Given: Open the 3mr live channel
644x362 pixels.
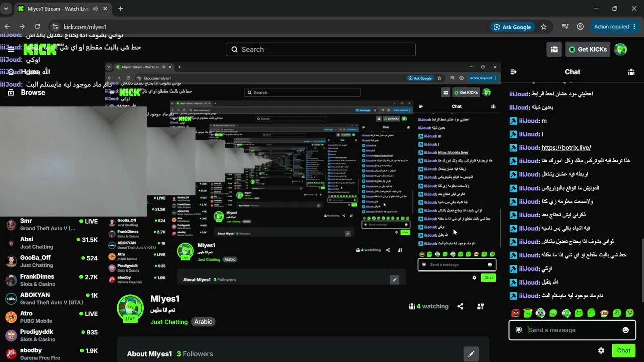Looking at the screenshot, I should (52, 224).
